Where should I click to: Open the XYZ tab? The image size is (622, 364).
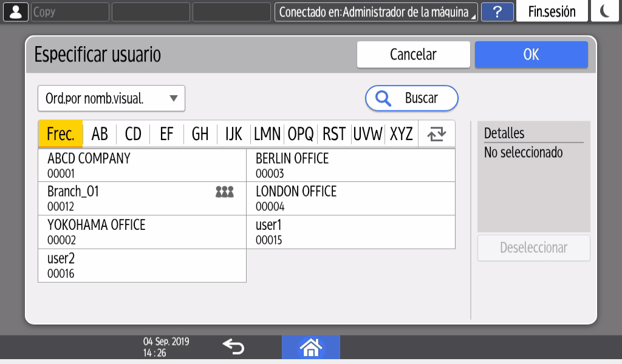(x=402, y=134)
